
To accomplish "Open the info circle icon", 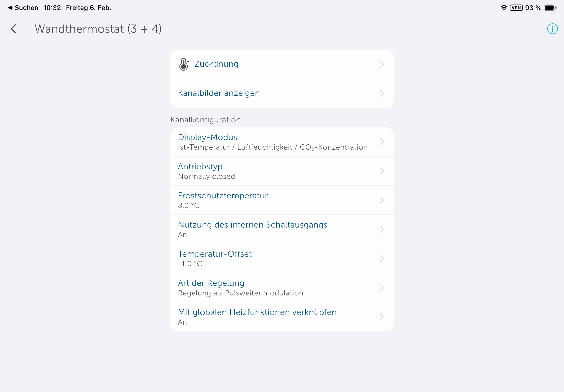I will pyautogui.click(x=552, y=29).
